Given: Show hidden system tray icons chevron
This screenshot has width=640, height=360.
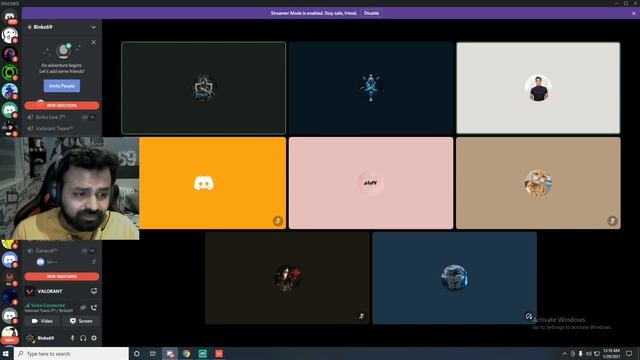Looking at the screenshot, I should [x=564, y=353].
